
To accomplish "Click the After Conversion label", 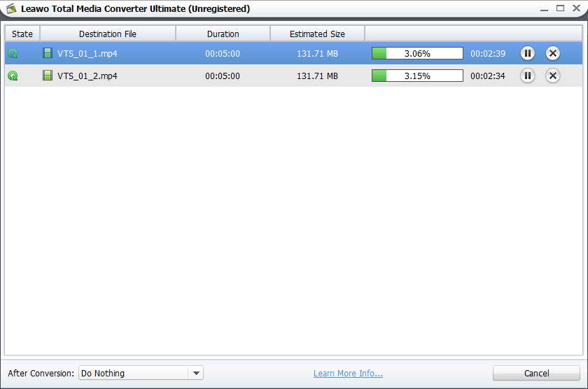I will [x=41, y=374].
